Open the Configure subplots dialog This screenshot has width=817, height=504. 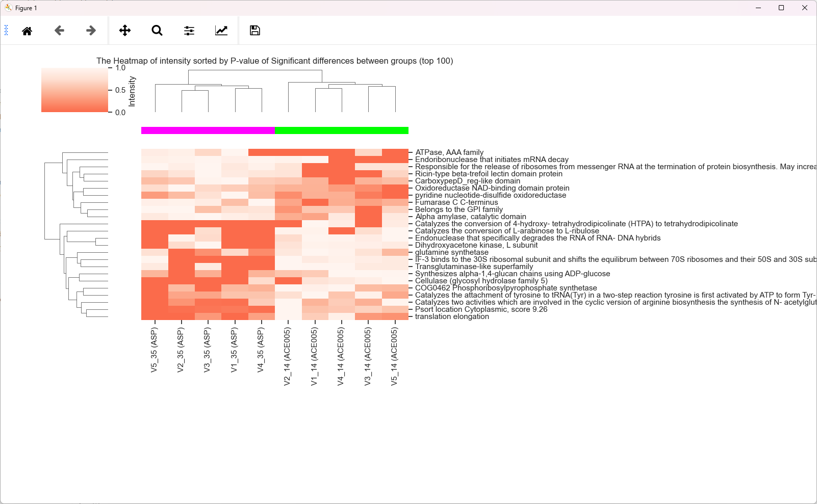189,31
